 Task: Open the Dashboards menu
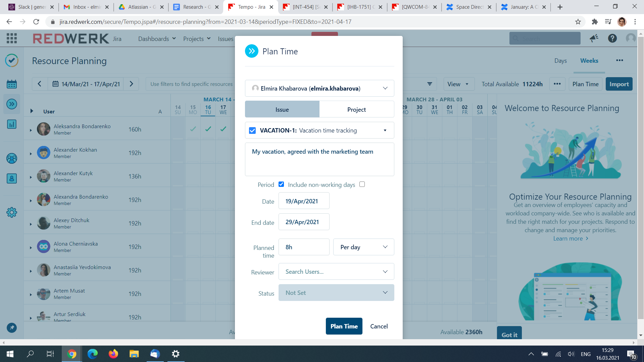(157, 39)
